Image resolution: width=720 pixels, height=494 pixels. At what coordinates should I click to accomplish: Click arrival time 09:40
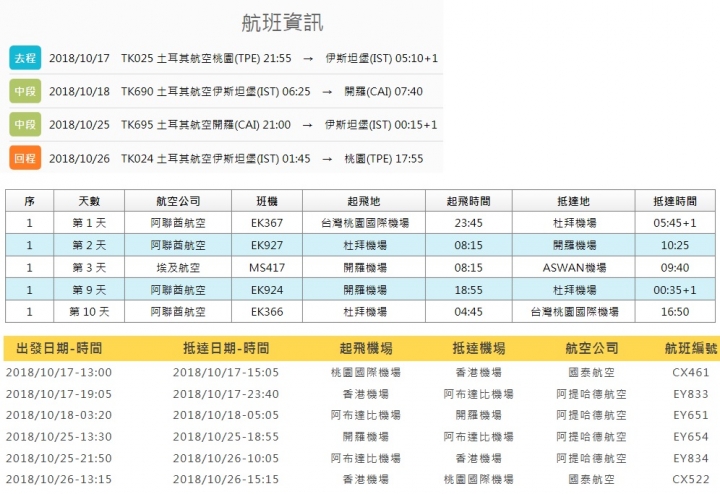click(x=675, y=268)
